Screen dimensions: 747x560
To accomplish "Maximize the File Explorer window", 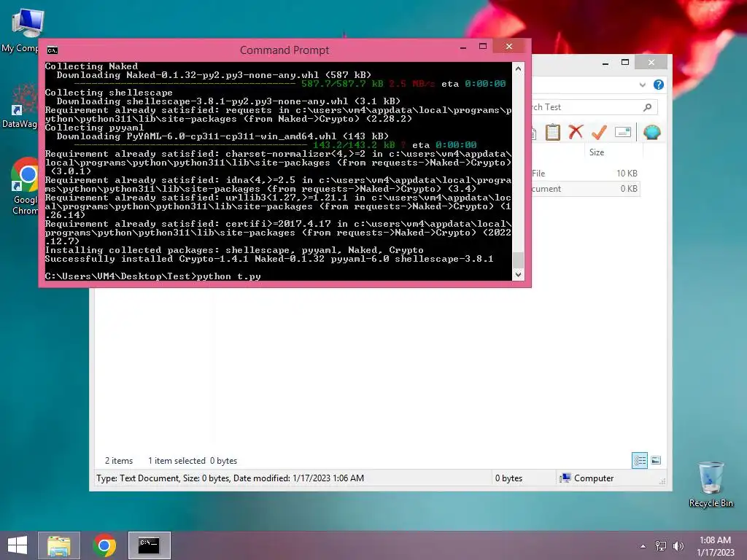I will [625, 63].
